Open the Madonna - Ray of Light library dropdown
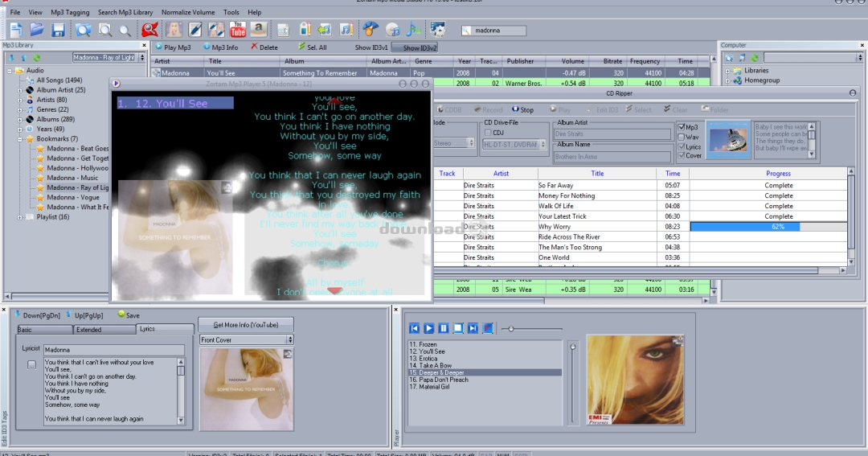This screenshot has width=868, height=456. [x=108, y=57]
